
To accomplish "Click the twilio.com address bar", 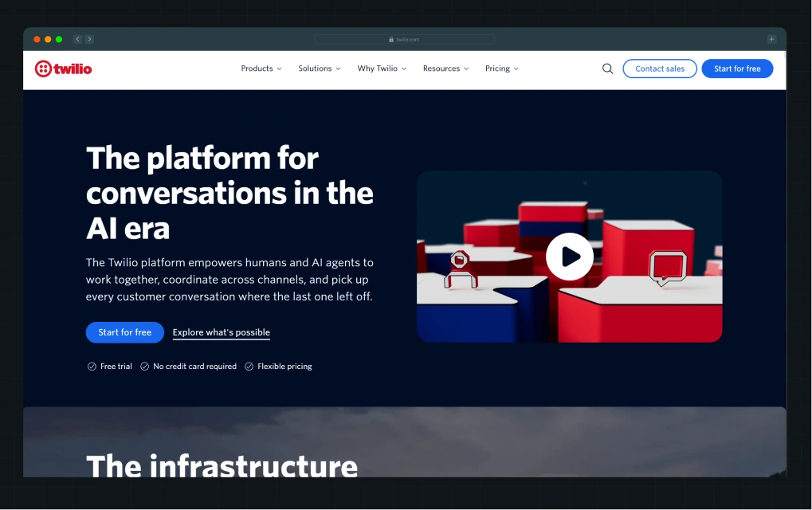I will (x=405, y=39).
